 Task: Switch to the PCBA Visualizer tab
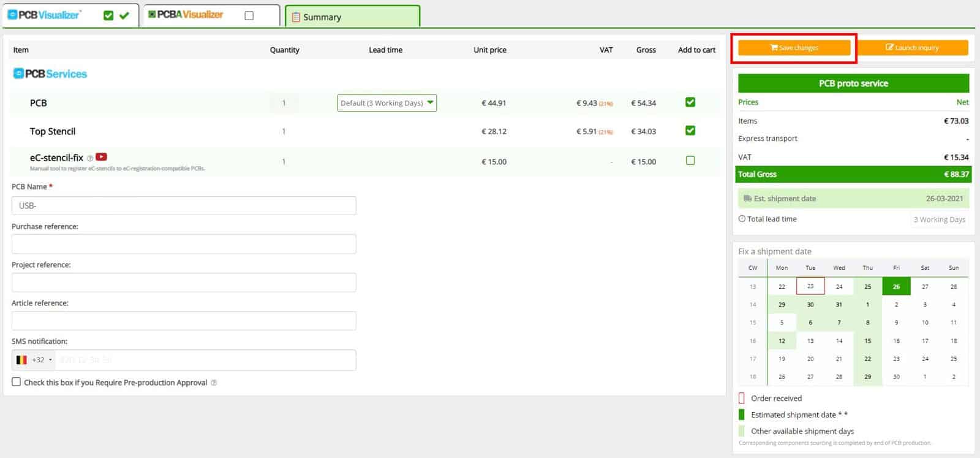[211, 15]
